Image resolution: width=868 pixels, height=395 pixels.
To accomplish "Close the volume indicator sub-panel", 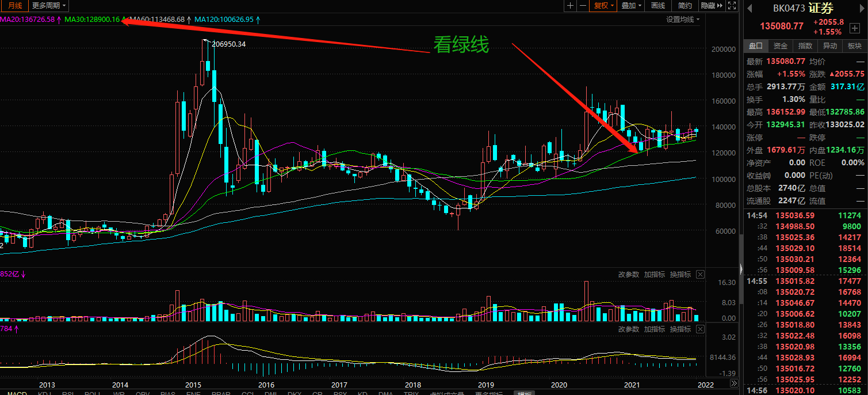I will 700,275.
